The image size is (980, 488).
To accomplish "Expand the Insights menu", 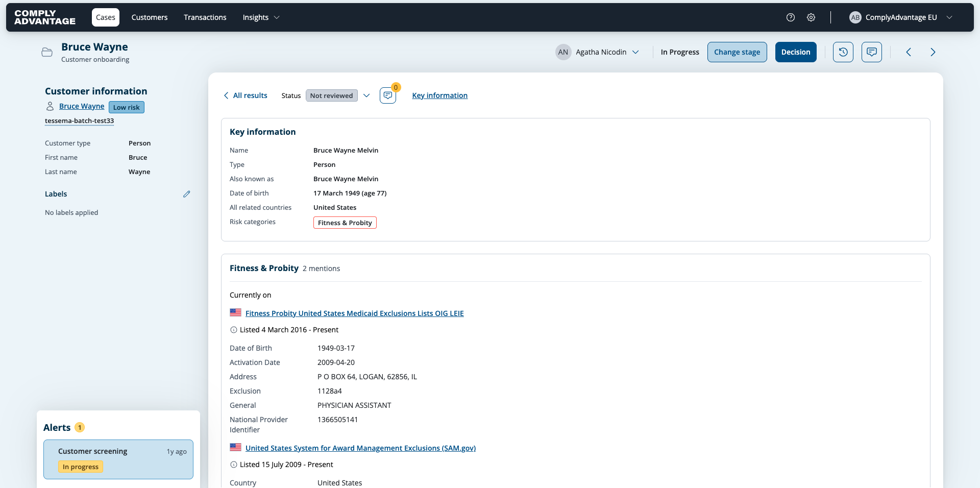I will click(x=261, y=17).
